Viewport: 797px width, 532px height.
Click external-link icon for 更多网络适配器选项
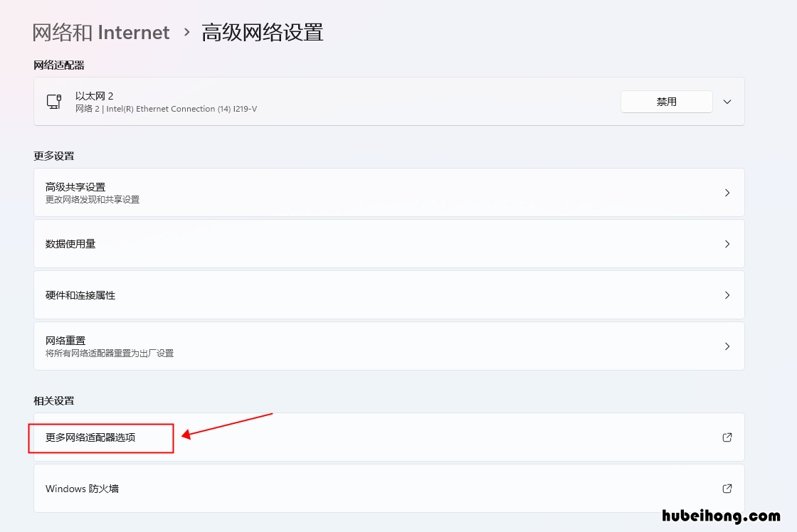point(727,437)
